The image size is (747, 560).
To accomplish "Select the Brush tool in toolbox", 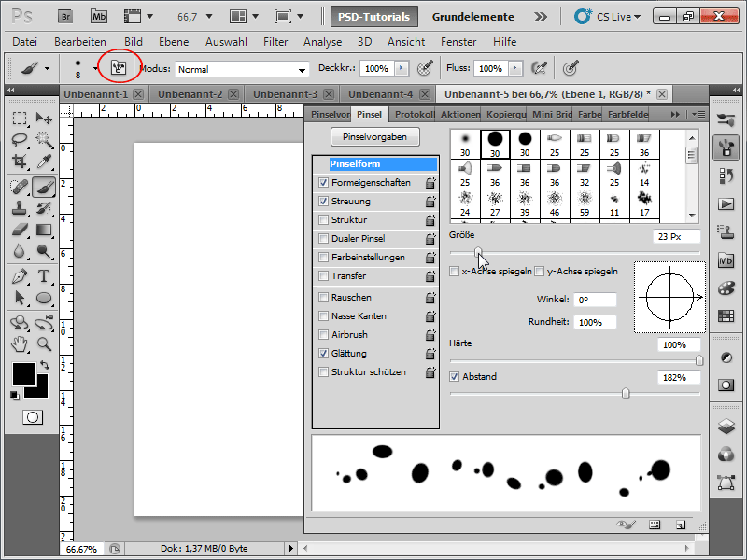I will [44, 187].
